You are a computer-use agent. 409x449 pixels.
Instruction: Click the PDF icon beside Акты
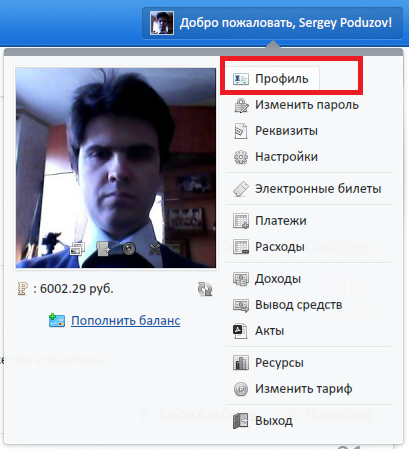click(x=240, y=331)
